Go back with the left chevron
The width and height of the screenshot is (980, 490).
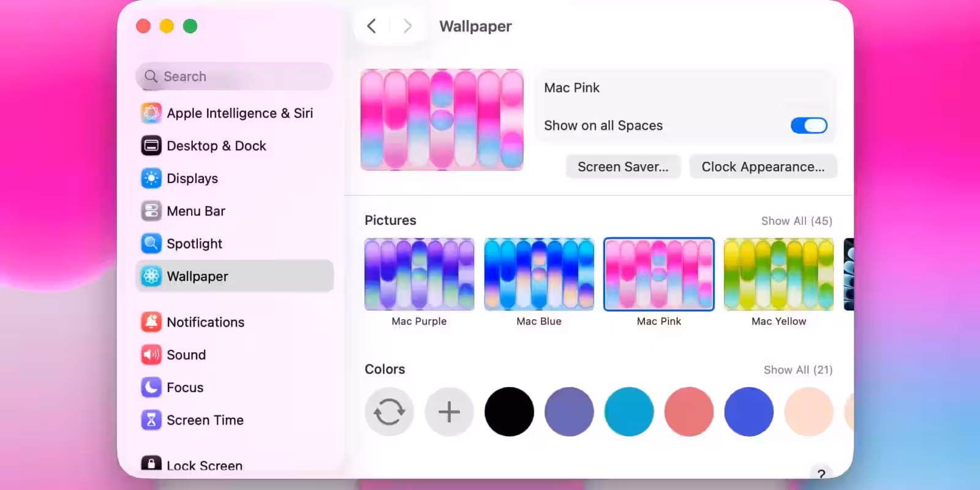click(371, 26)
